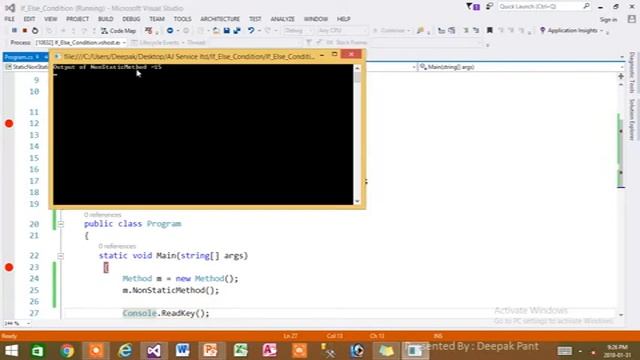Screen dimensions: 640x360
Task: Open Google Chrome from the taskbar
Action: point(67,351)
